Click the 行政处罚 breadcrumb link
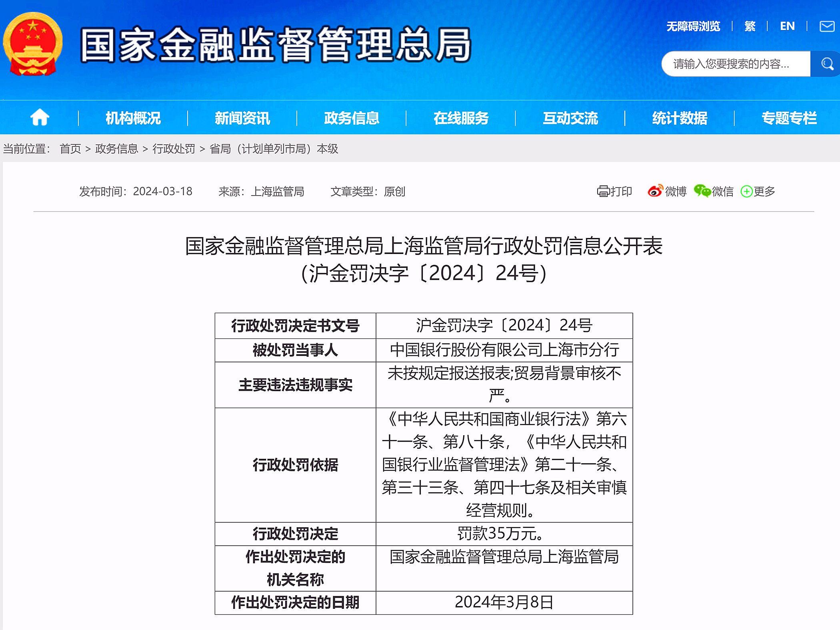The height and width of the screenshot is (630, 840). (x=174, y=149)
